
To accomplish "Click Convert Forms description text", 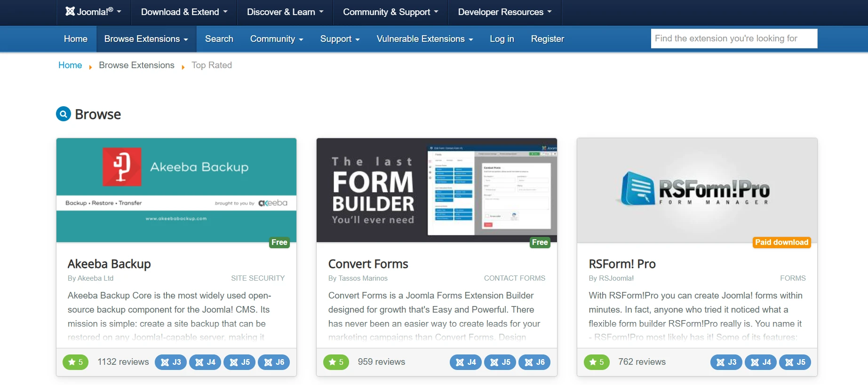I will pos(434,316).
